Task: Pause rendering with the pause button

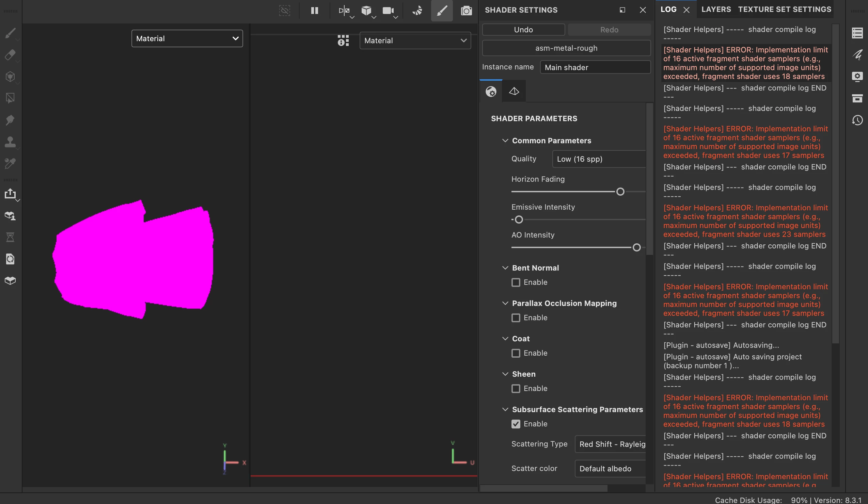Action: coord(314,11)
